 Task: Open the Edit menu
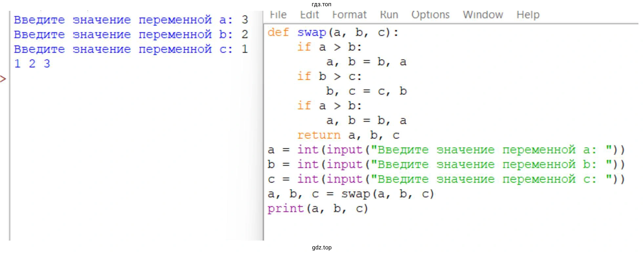tap(309, 15)
